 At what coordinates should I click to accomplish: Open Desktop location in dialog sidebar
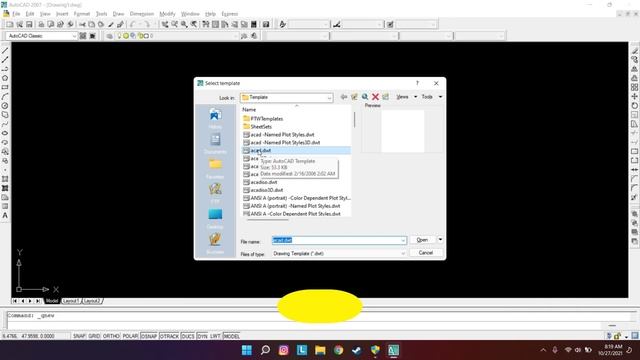[215, 218]
